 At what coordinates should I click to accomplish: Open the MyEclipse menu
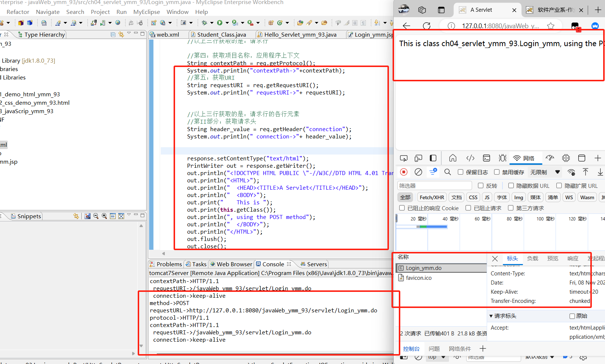click(146, 12)
